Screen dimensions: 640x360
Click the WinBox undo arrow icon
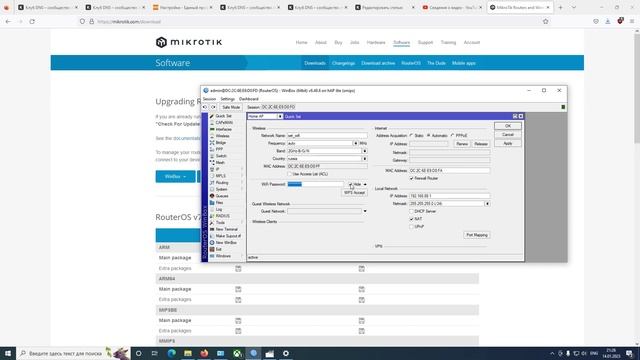point(205,107)
